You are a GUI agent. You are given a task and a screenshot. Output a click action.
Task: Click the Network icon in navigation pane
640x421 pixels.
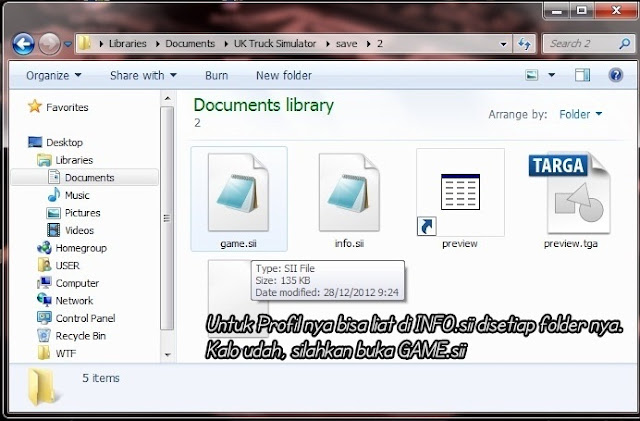pos(44,301)
